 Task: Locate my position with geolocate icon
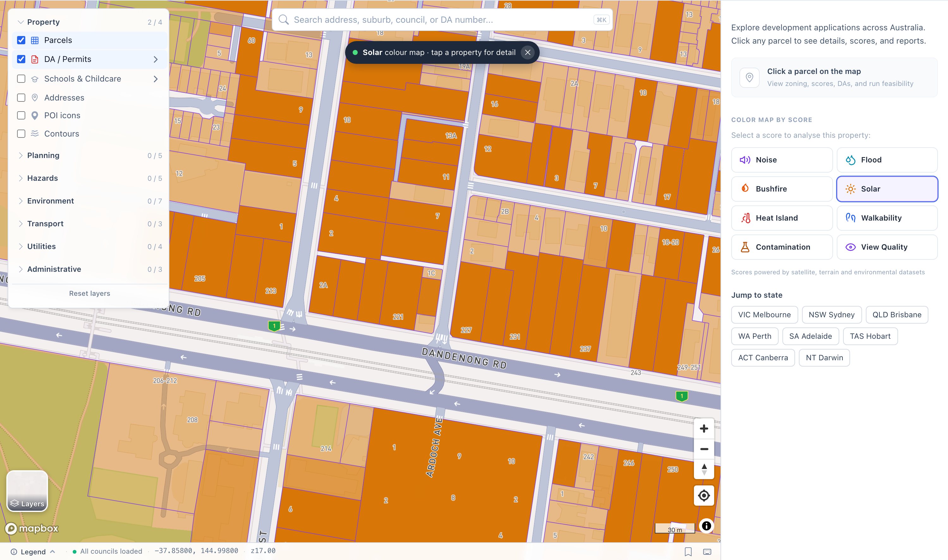(703, 496)
